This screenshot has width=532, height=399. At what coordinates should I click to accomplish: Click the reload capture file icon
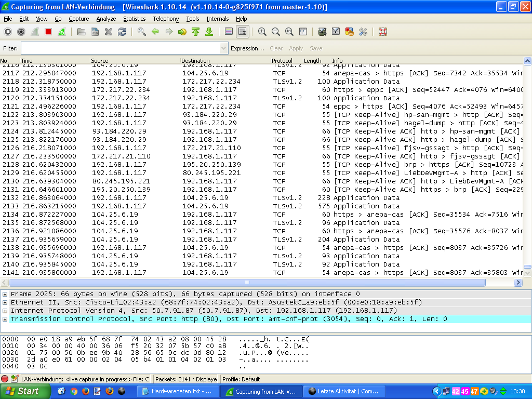(x=122, y=32)
